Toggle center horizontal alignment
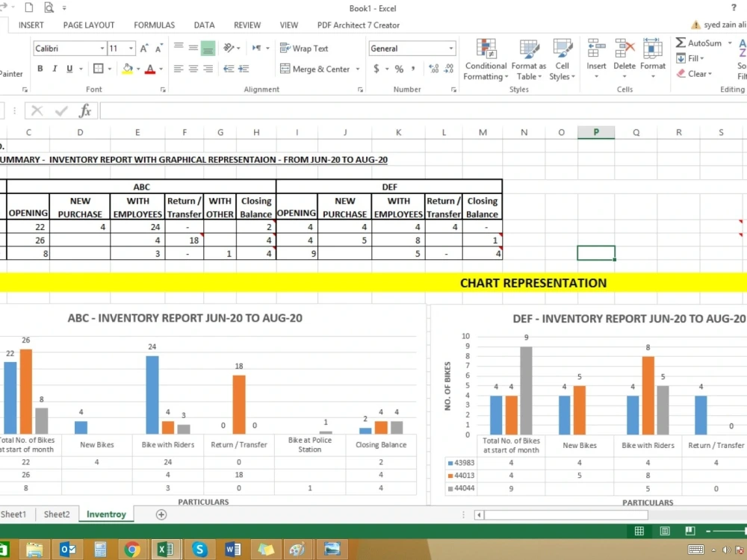This screenshot has height=560, width=747. point(193,69)
